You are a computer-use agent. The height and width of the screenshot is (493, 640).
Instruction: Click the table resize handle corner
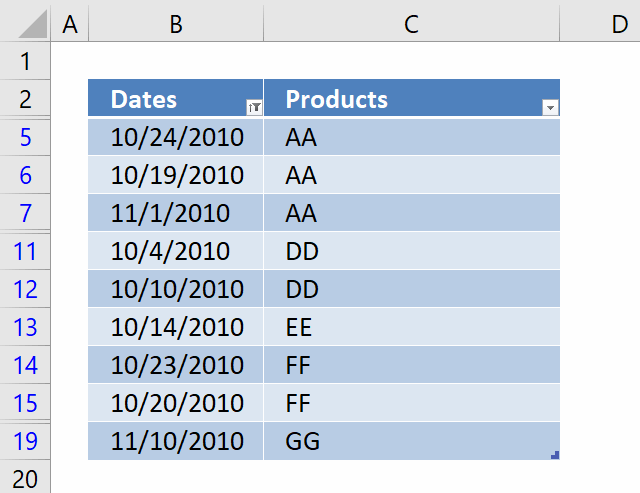555,455
